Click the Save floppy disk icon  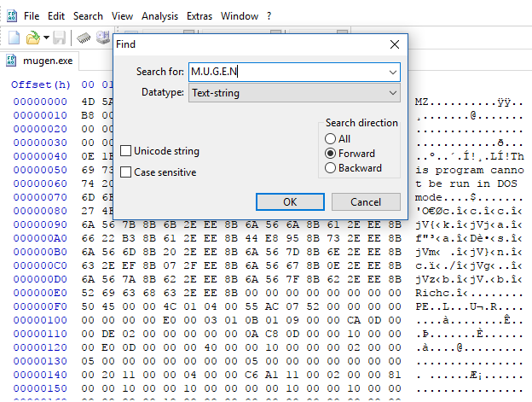59,38
